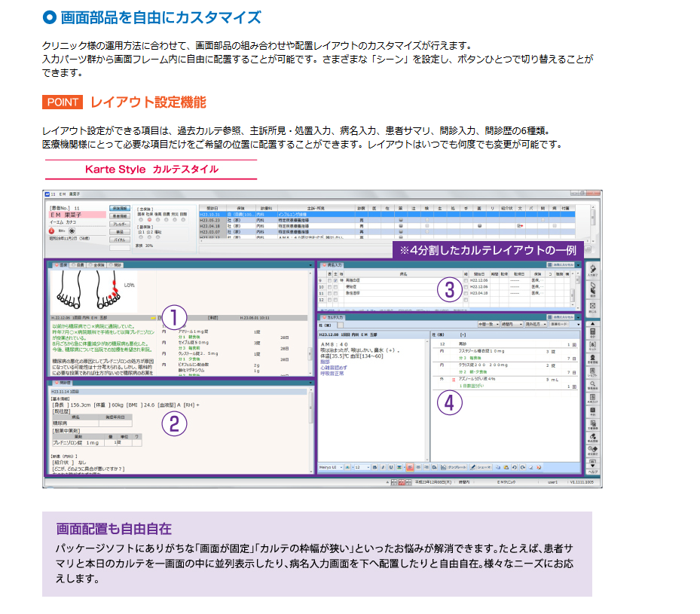
Task: Select the H23.10.31 visit row in history
Action: coord(210,213)
